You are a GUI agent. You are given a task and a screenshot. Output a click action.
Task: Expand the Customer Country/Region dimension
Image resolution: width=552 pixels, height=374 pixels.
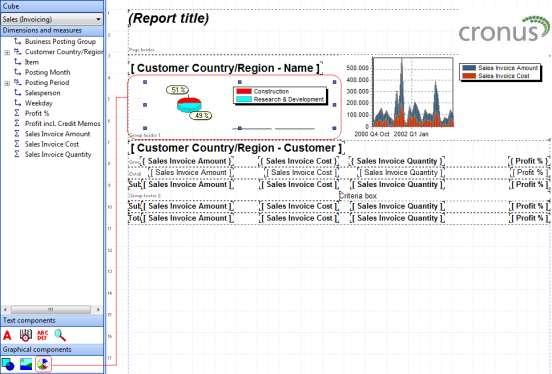click(x=7, y=52)
